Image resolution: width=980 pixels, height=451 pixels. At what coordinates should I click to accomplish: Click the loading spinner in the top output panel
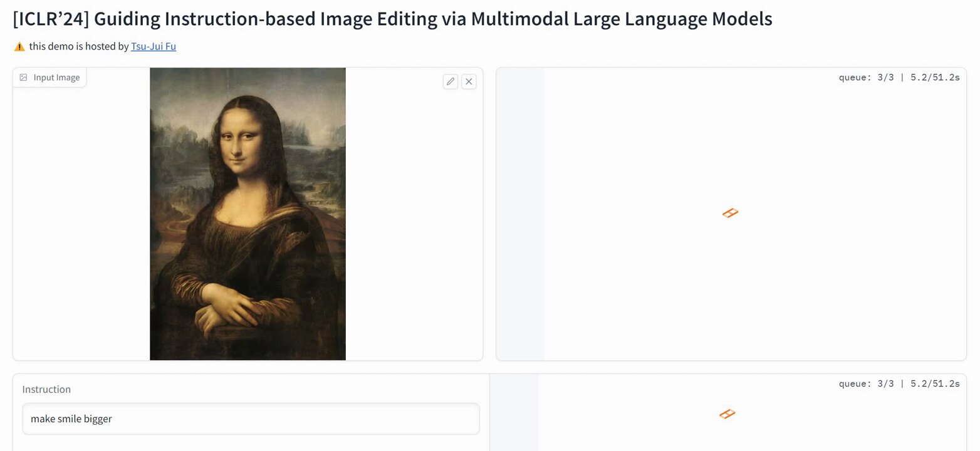tap(730, 213)
